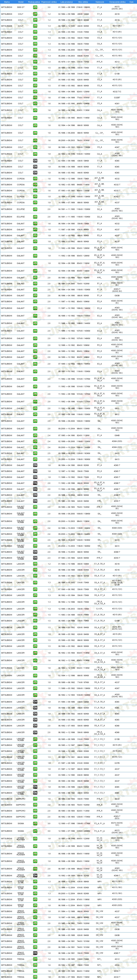Viewport: 137px width, 980px height.
Task: Click petrol icon in CORDIA 4G37 row
Action: click(x=35, y=202)
